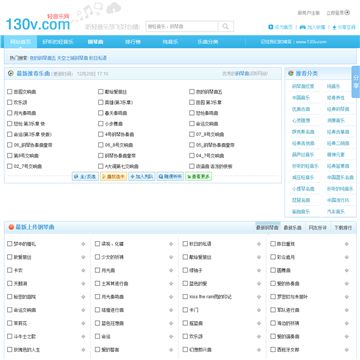The height and width of the screenshot is (360, 360).
Task: Open the 小提琴名曲 category link
Action: pyautogui.click(x=303, y=189)
